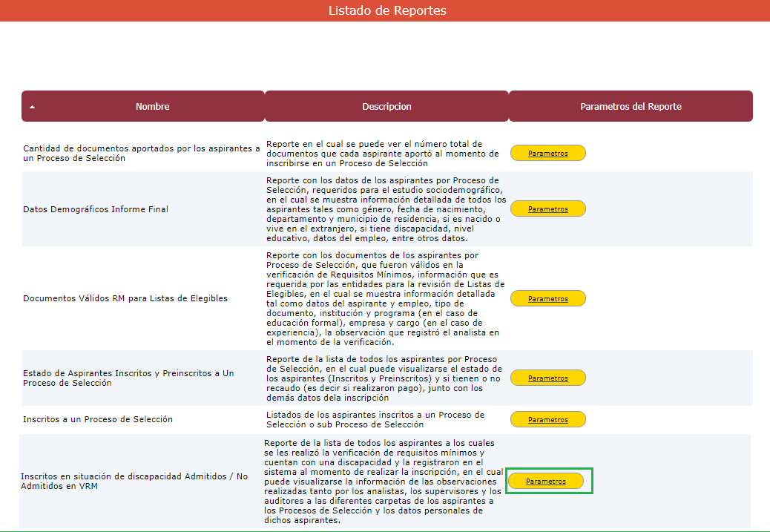Viewport: 770px width, 532px height.
Task: Click description text of Inscritos a un Proceso
Action: click(x=375, y=420)
